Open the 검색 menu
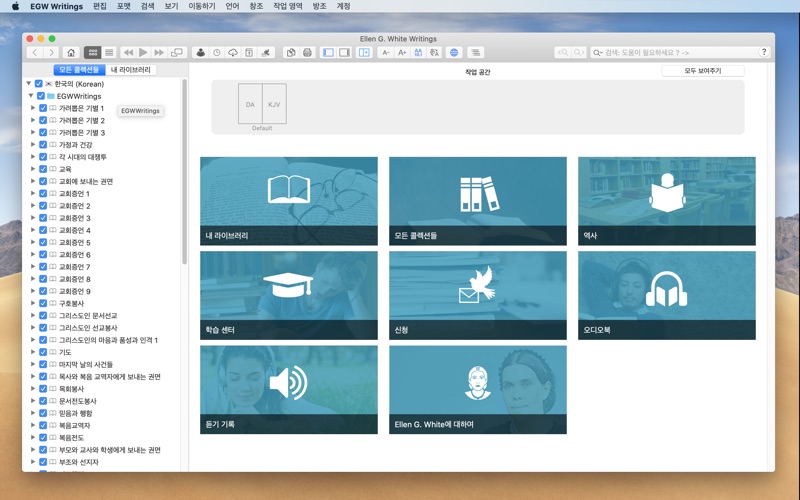The width and height of the screenshot is (800, 500). coord(147,6)
